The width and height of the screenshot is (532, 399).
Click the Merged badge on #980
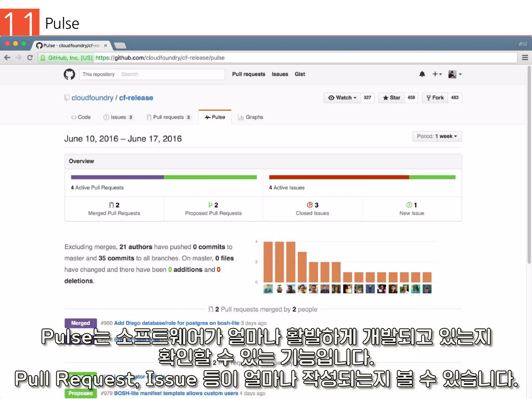[x=81, y=323]
